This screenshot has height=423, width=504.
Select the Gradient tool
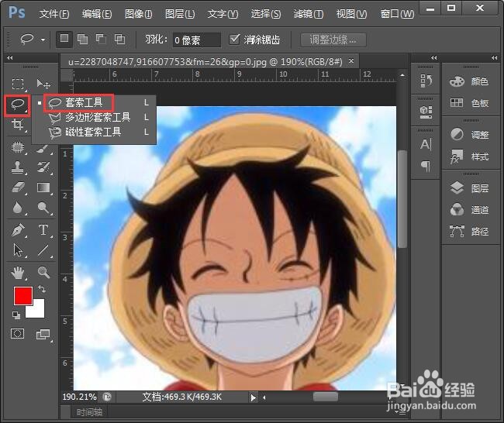click(43, 187)
